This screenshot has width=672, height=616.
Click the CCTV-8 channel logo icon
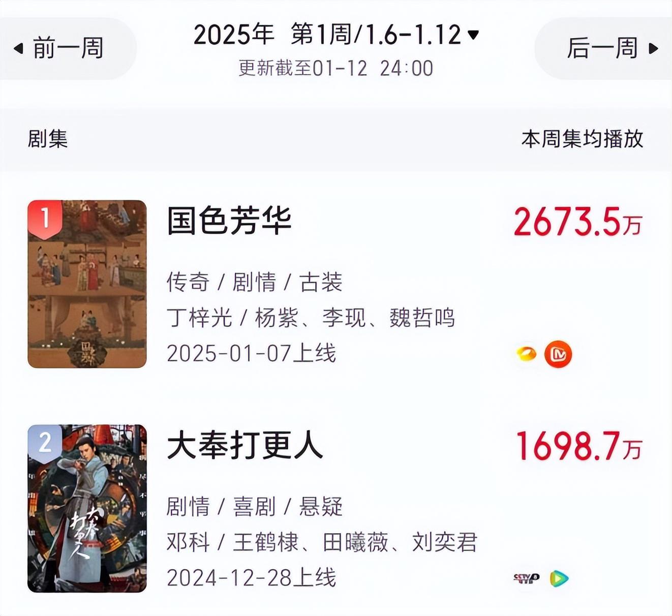[527, 578]
